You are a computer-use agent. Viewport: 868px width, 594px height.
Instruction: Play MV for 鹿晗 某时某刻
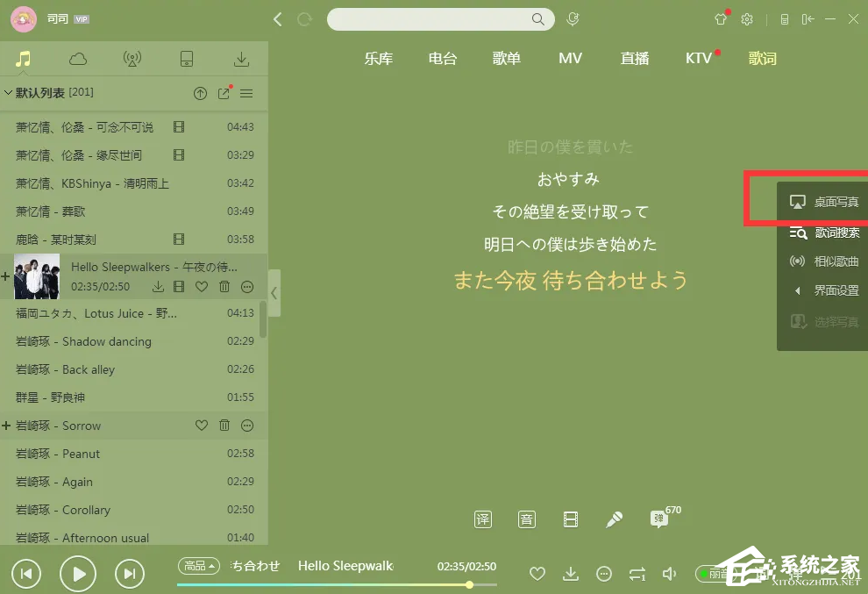click(179, 239)
